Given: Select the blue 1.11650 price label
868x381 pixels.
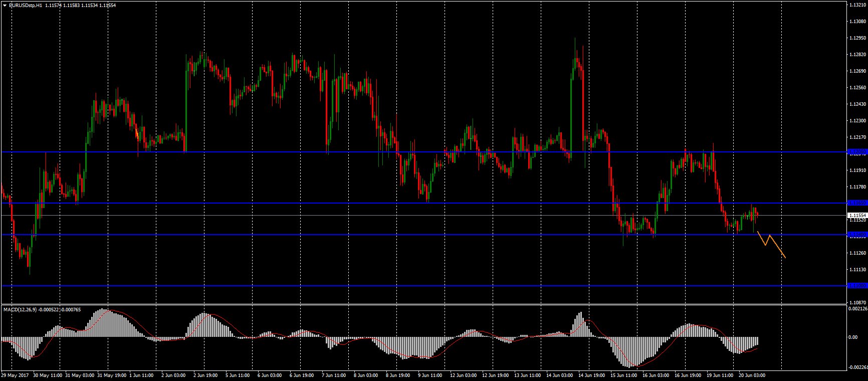Looking at the screenshot, I should coord(856,203).
